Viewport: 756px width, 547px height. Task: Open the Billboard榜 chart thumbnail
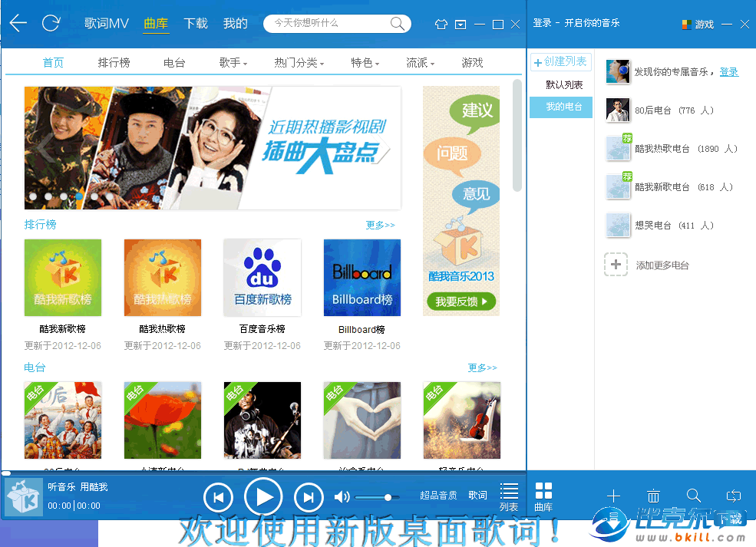(x=362, y=278)
